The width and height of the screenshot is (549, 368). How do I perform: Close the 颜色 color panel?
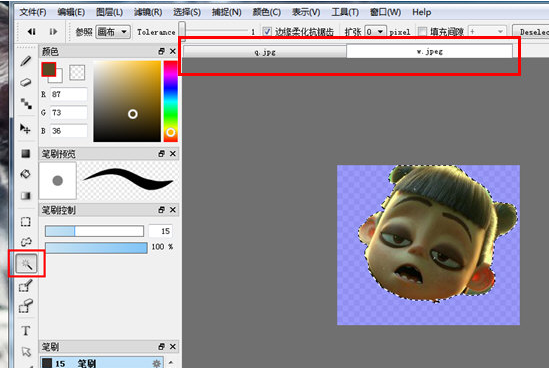coord(173,51)
